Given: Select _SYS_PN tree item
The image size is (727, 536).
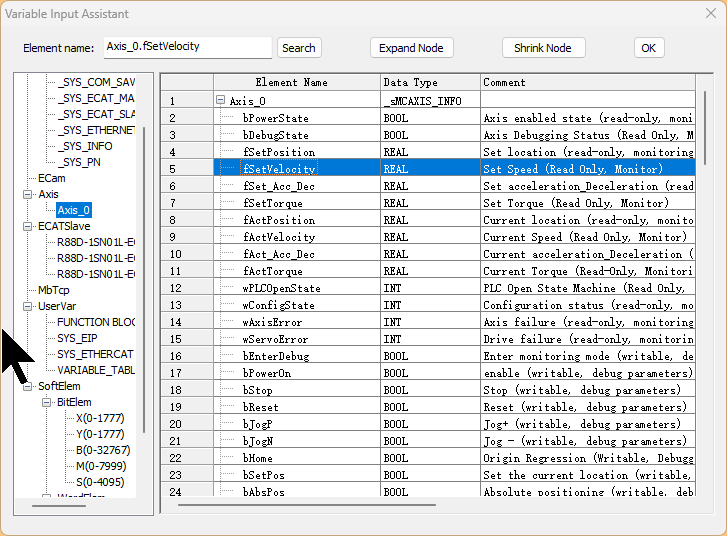Looking at the screenshot, I should click(79, 162).
